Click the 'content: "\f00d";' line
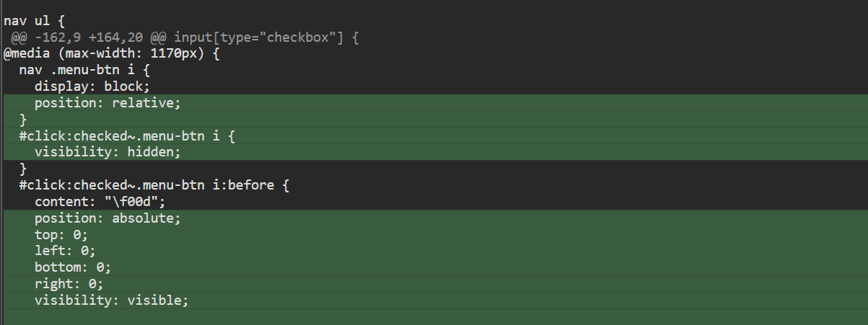 [x=100, y=201]
